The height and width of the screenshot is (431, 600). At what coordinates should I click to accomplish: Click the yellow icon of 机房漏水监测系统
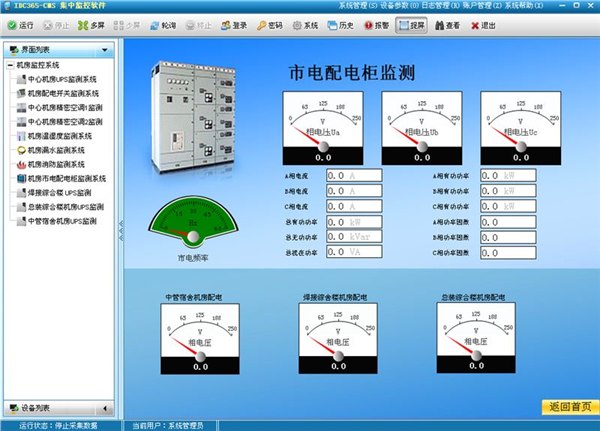pos(21,150)
